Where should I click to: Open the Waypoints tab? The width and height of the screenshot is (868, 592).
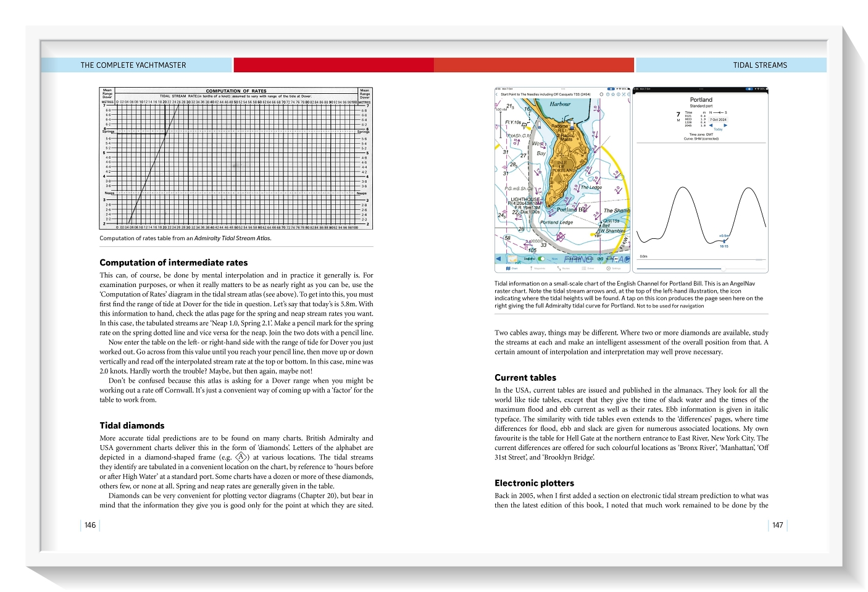pyautogui.click(x=538, y=269)
